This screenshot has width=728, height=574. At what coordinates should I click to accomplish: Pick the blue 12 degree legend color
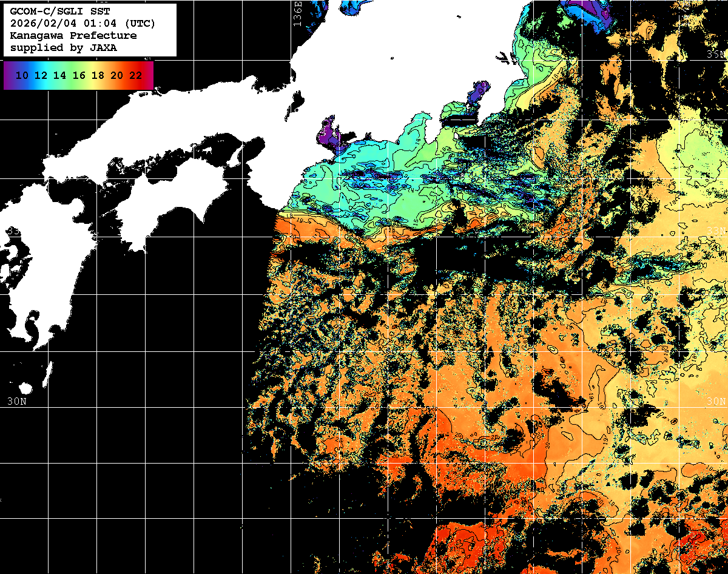click(41, 75)
